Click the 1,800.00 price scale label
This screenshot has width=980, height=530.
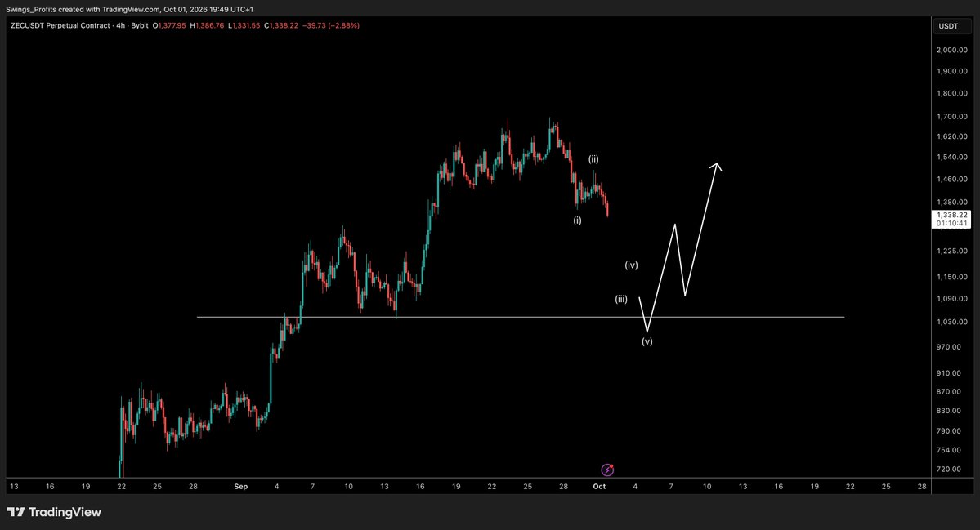pos(952,94)
